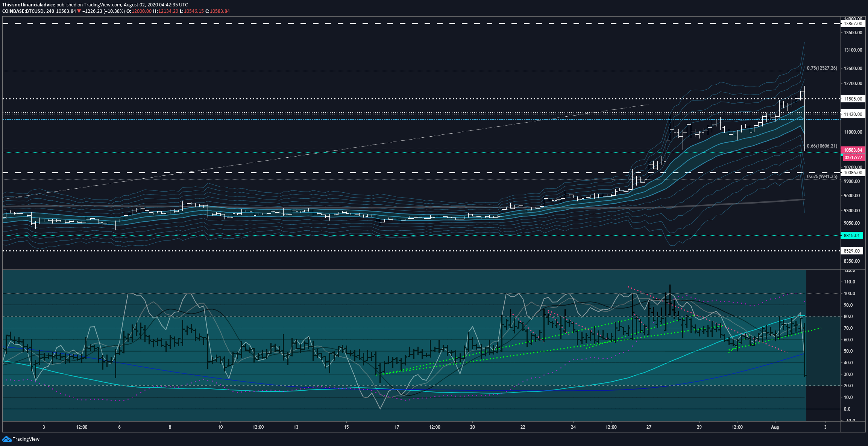Click the 13 date on time axis

[x=296, y=427]
